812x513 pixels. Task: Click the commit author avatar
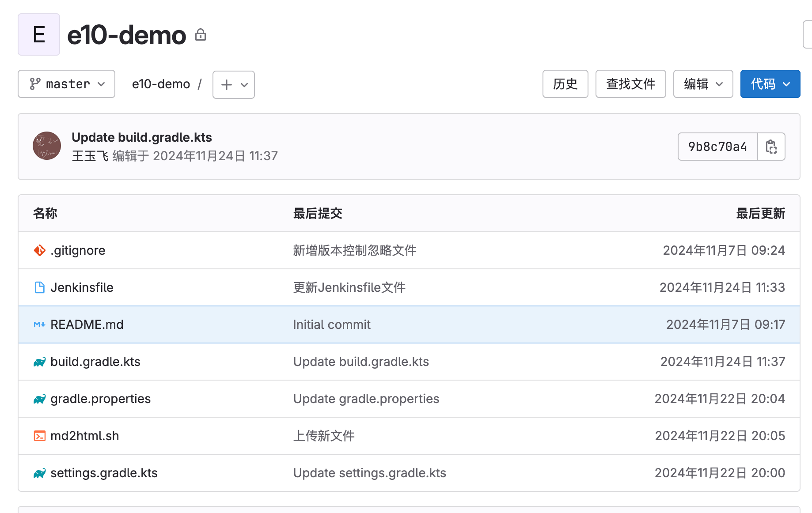point(47,146)
